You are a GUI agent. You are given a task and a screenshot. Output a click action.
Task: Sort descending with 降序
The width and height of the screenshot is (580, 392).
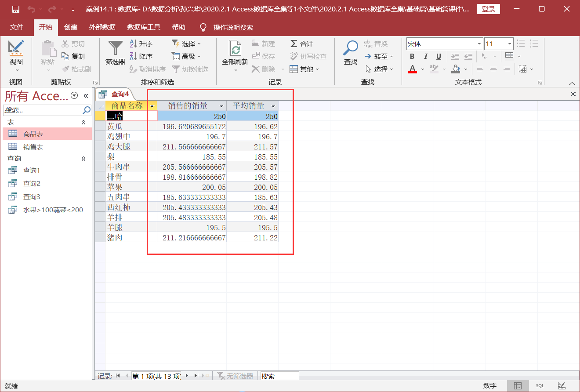(141, 56)
